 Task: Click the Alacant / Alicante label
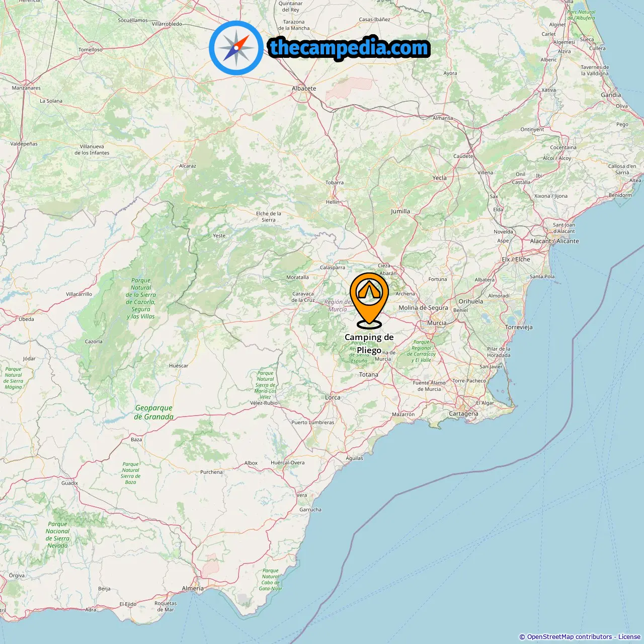click(554, 242)
